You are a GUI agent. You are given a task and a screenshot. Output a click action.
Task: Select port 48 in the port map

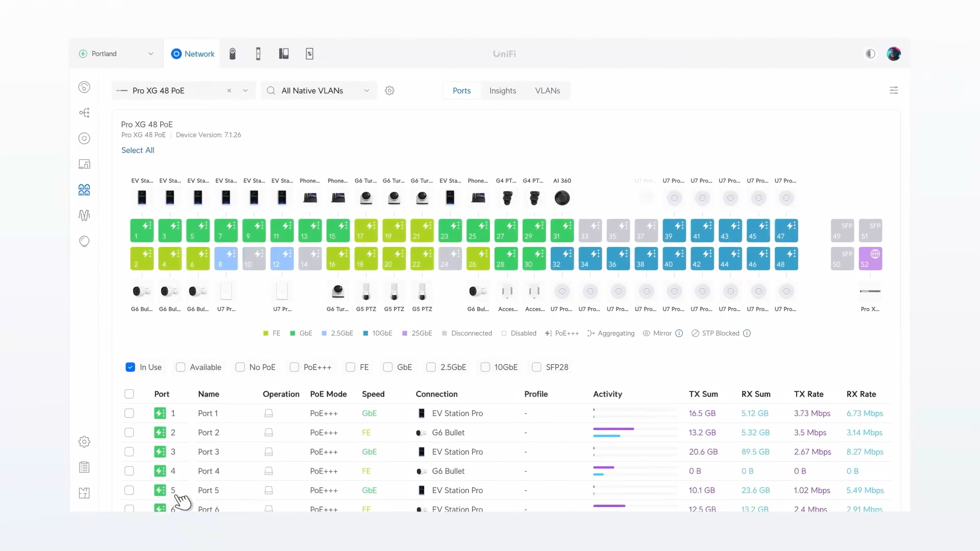pyautogui.click(x=786, y=259)
